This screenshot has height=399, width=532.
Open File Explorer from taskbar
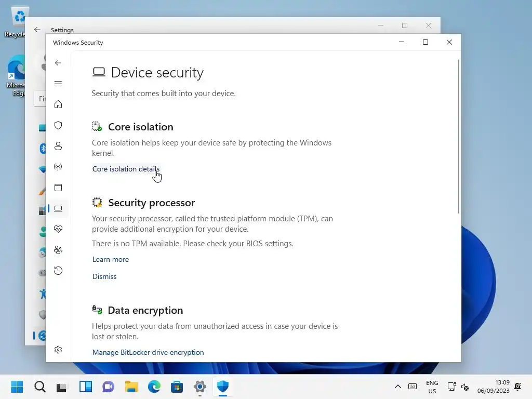click(131, 387)
